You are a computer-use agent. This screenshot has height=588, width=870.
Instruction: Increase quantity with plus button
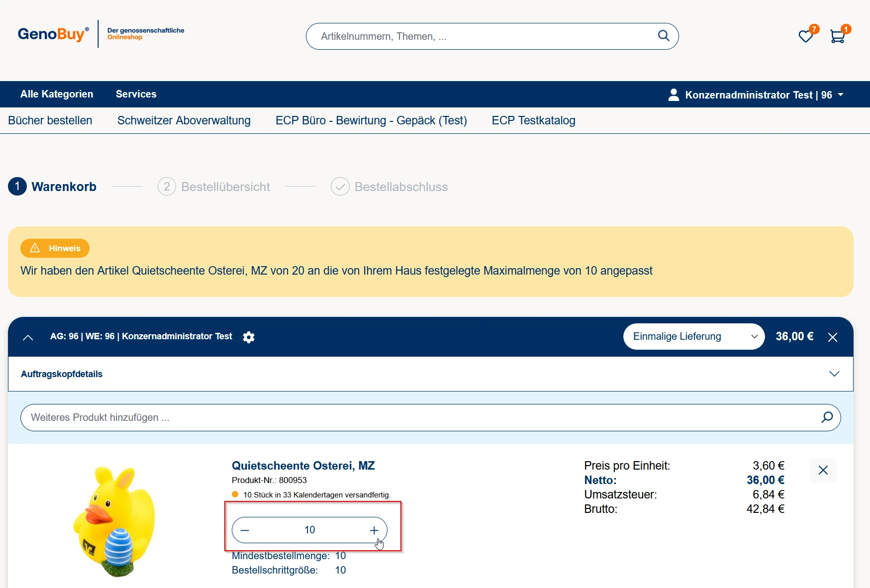tap(374, 530)
